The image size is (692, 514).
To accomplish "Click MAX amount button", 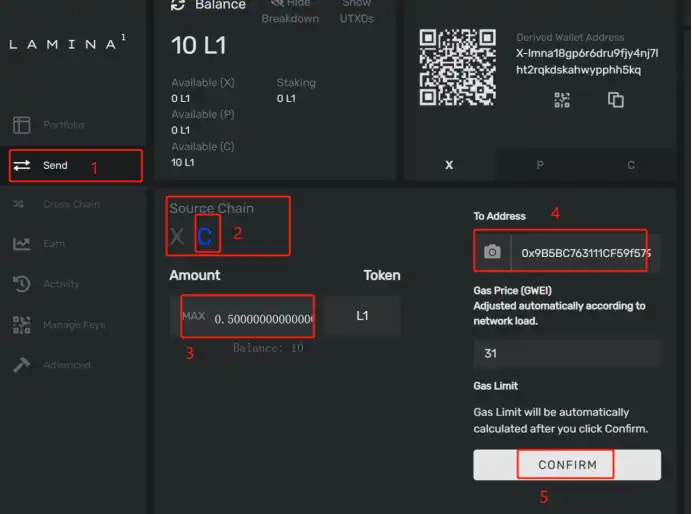I will click(x=193, y=316).
